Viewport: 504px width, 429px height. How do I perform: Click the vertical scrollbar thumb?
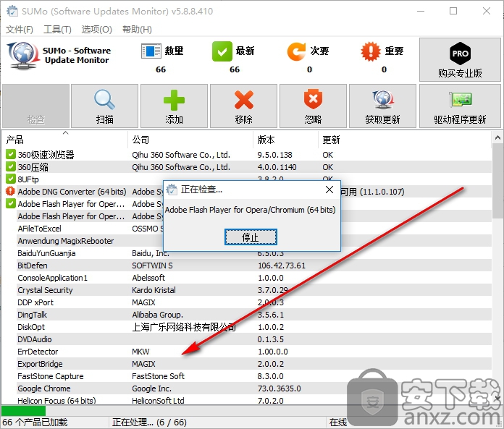click(x=497, y=181)
